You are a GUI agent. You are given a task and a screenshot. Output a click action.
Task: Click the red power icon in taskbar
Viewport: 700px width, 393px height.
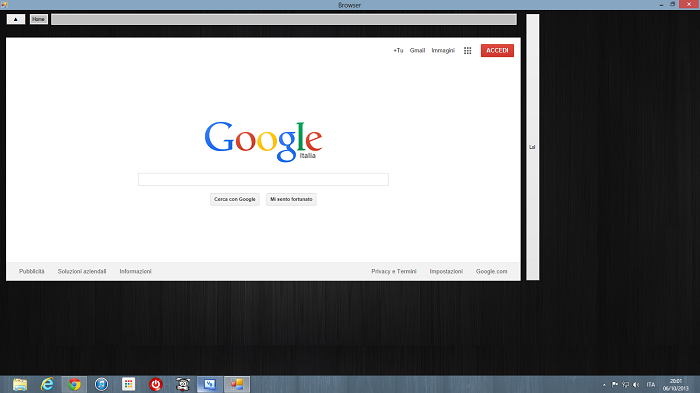pos(155,384)
